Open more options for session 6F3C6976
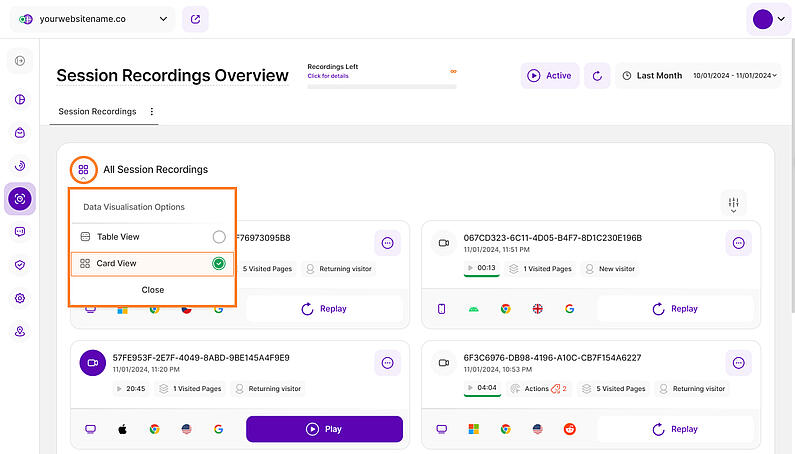 click(x=739, y=363)
